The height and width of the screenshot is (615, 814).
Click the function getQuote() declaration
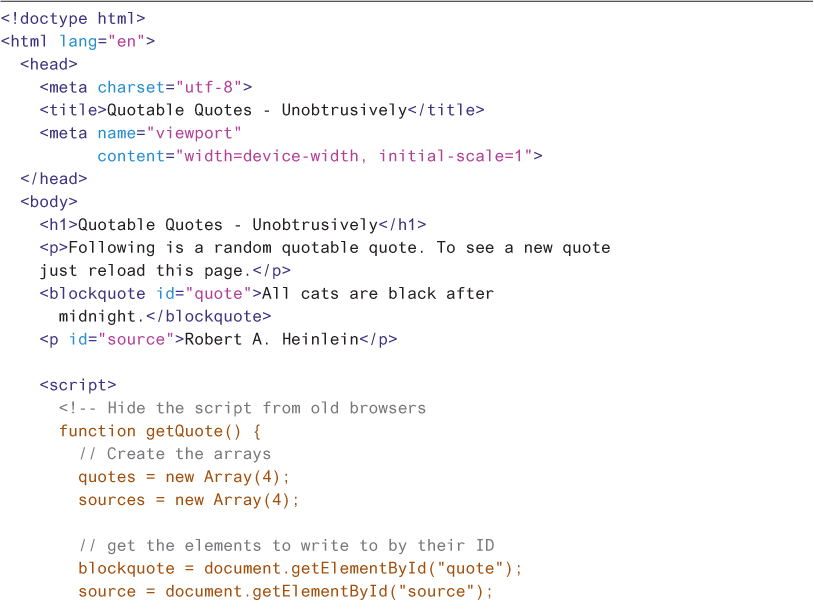tap(159, 431)
